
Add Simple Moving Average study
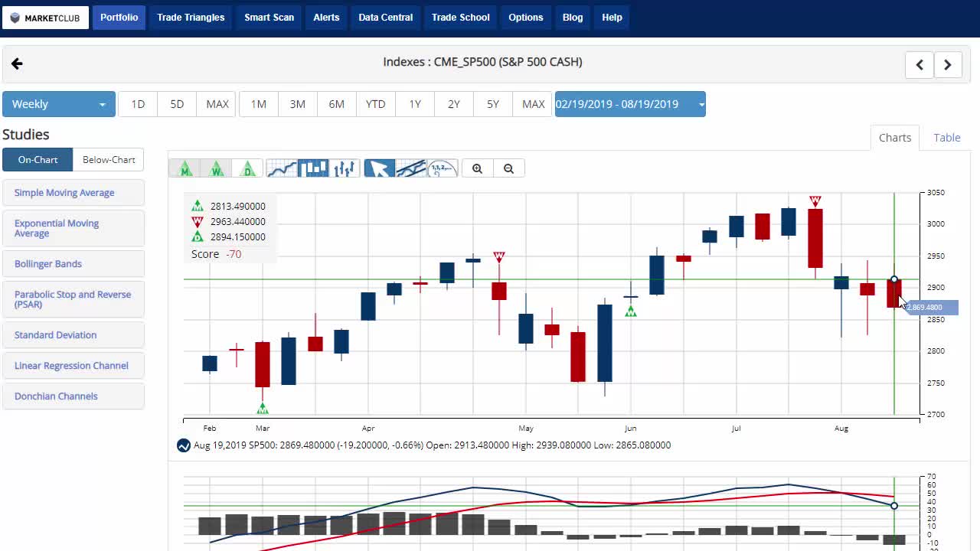pos(73,193)
